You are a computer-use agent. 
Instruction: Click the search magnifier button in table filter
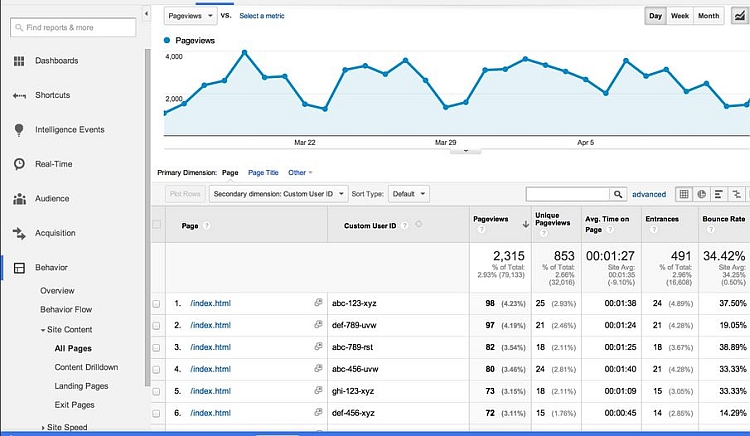tap(617, 194)
